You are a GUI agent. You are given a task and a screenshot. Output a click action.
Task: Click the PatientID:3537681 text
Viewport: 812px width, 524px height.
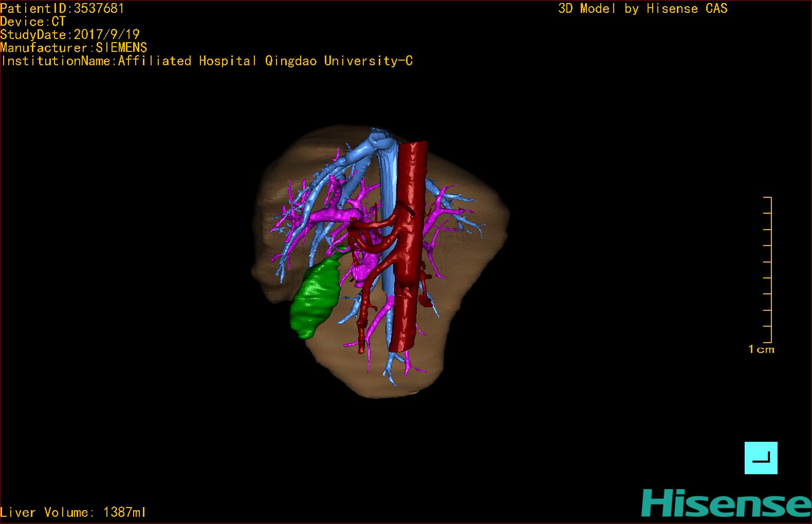[x=62, y=8]
